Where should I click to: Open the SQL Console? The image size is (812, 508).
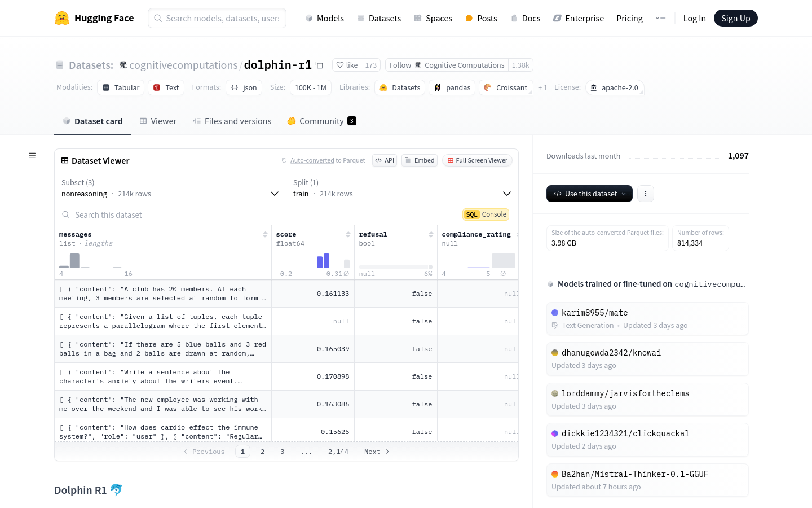point(486,214)
